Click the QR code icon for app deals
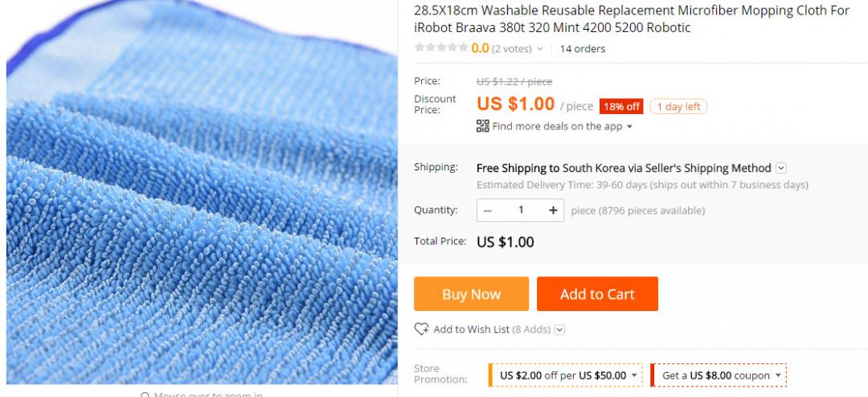The image size is (868, 397). point(483,126)
